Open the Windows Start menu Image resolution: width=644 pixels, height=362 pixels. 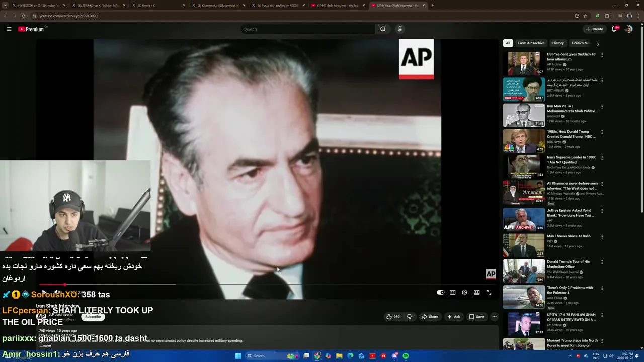click(x=238, y=356)
